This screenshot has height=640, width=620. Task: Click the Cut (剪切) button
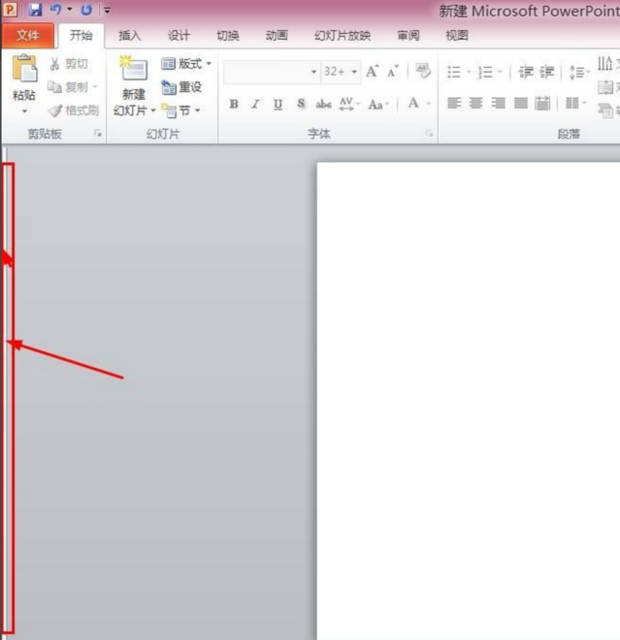click(x=69, y=64)
